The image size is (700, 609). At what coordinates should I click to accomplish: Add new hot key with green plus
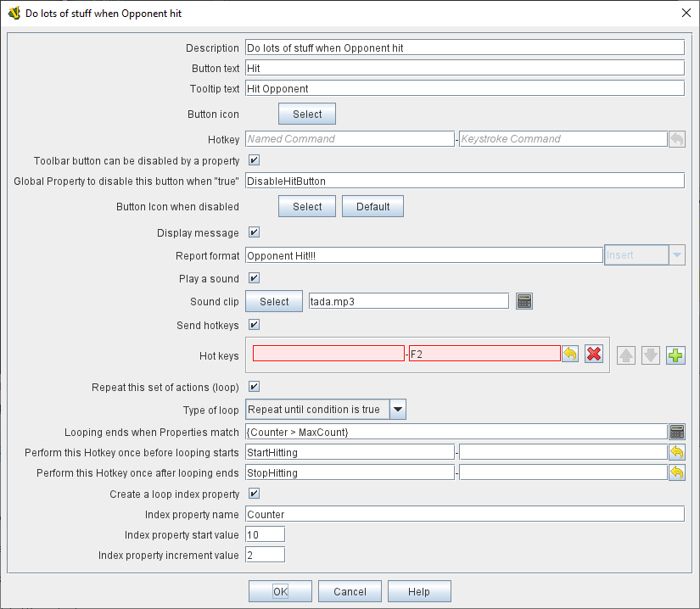click(675, 355)
